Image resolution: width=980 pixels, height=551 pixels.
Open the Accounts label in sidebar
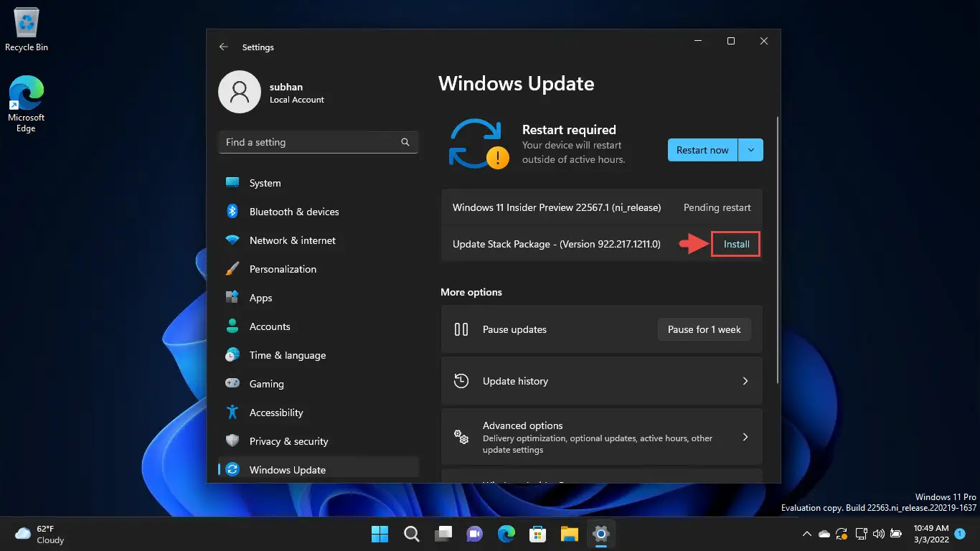point(270,326)
